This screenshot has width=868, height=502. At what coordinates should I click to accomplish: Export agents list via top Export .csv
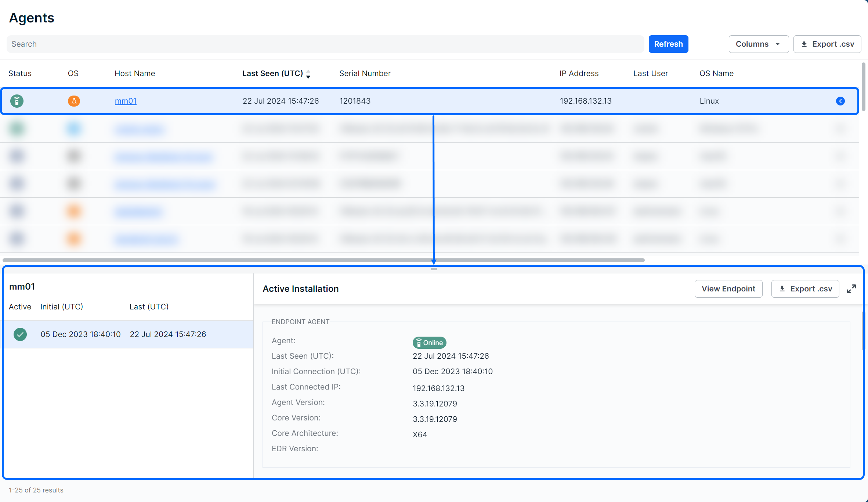827,44
